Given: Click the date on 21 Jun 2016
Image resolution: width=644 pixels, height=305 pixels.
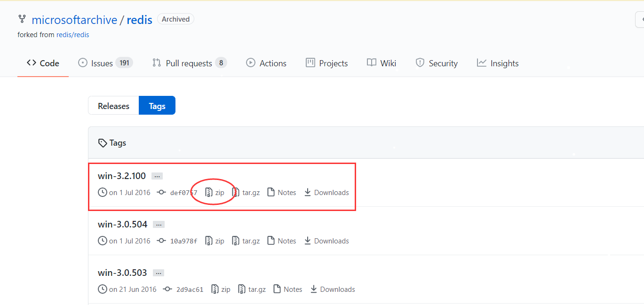Looking at the screenshot, I should [133, 289].
